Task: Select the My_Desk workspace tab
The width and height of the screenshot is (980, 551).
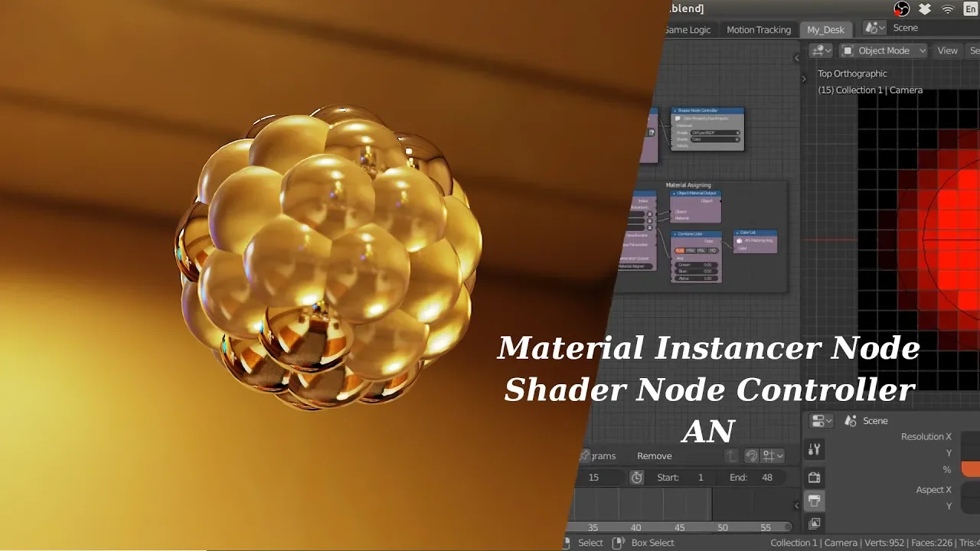Action: point(825,30)
